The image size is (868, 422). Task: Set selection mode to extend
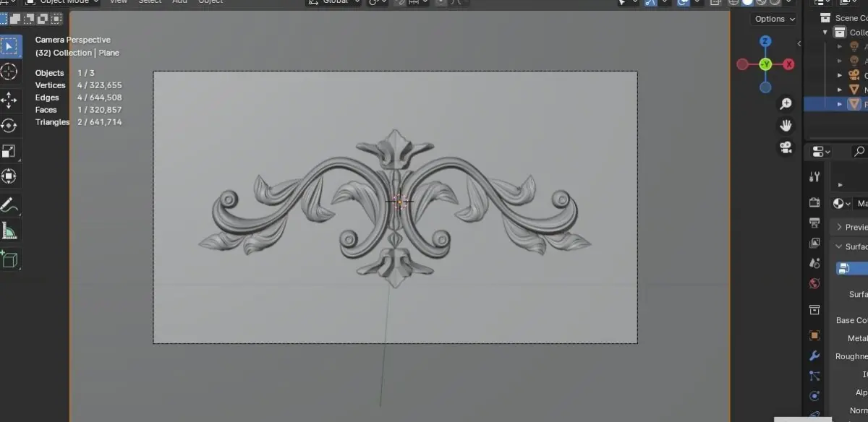(x=17, y=19)
